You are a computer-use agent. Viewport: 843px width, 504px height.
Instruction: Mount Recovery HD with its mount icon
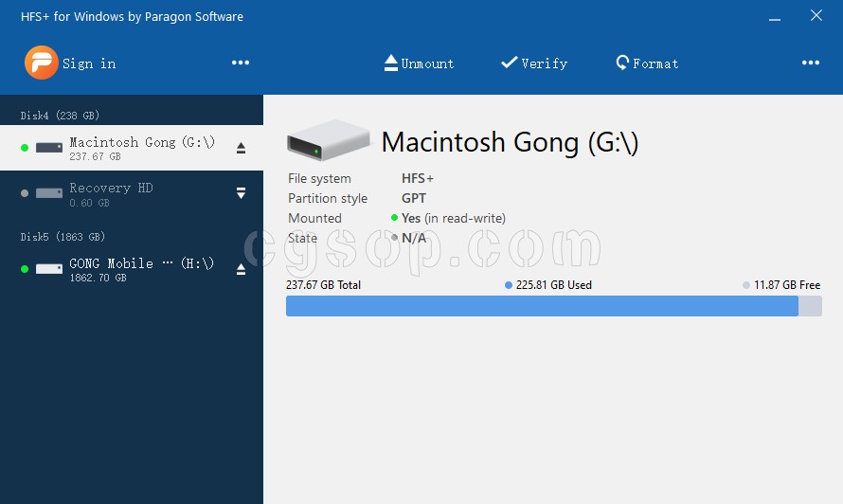(x=241, y=193)
